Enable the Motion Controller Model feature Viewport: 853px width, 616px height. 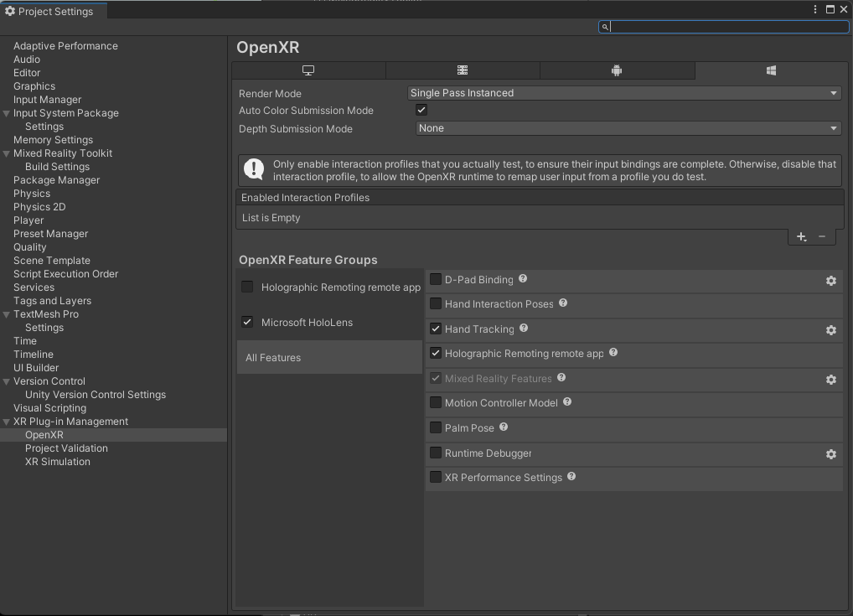coord(436,403)
